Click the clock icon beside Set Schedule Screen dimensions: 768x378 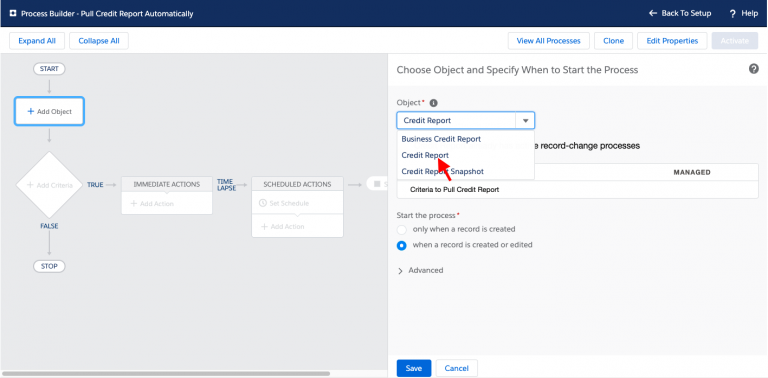click(x=263, y=203)
